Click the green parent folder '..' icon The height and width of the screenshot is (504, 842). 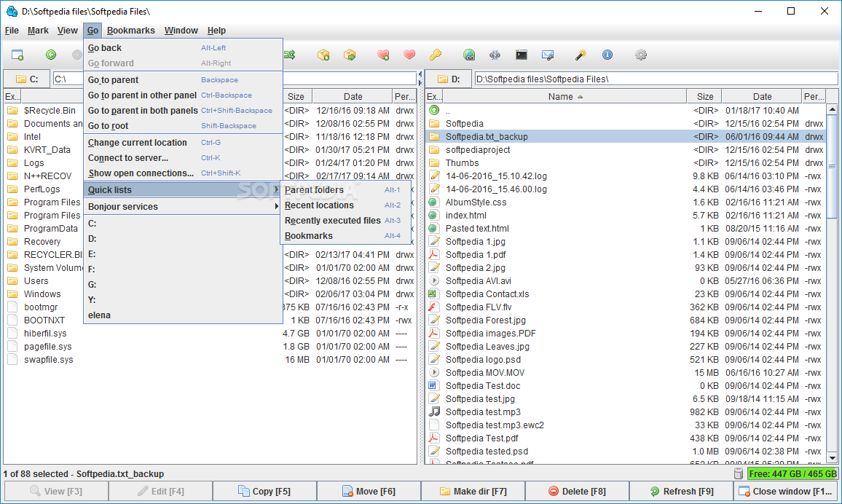pos(434,110)
